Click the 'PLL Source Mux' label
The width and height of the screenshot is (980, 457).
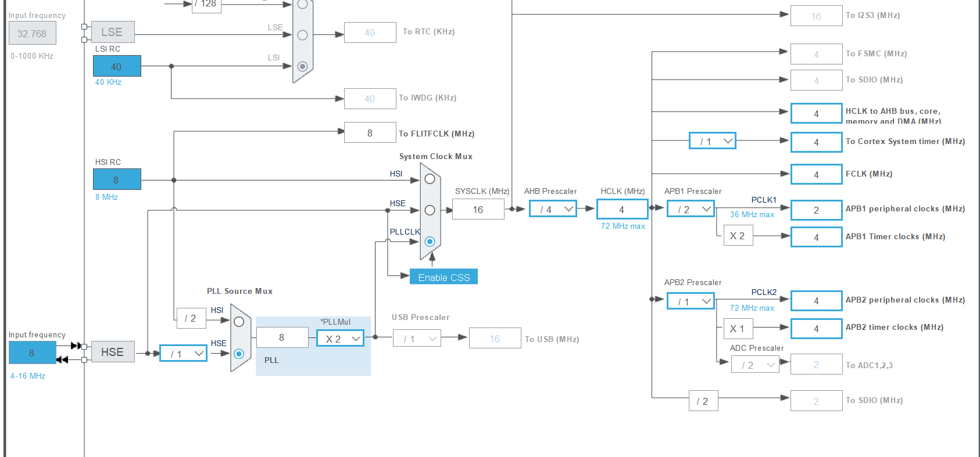click(x=239, y=291)
